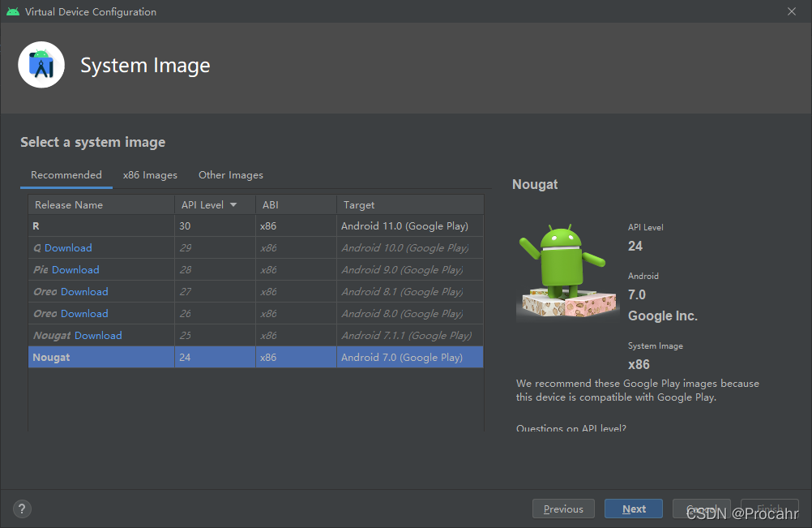Screen dimensions: 812x528
Task: Download Oreo API 26 image
Action: point(85,314)
